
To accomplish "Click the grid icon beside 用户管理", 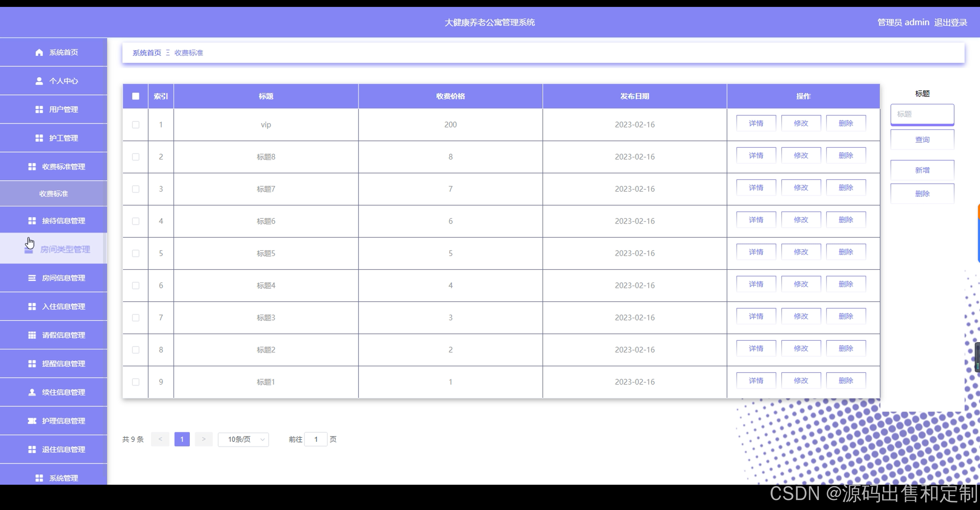I will (x=39, y=110).
